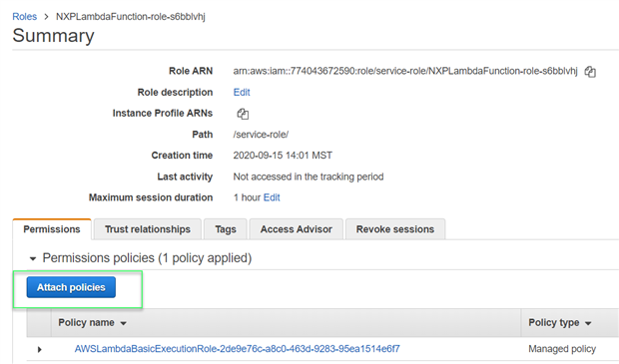Viewport: 619px width, 364px height.
Task: Click 'Not accessed in the tracking period' text
Action: coord(308,177)
